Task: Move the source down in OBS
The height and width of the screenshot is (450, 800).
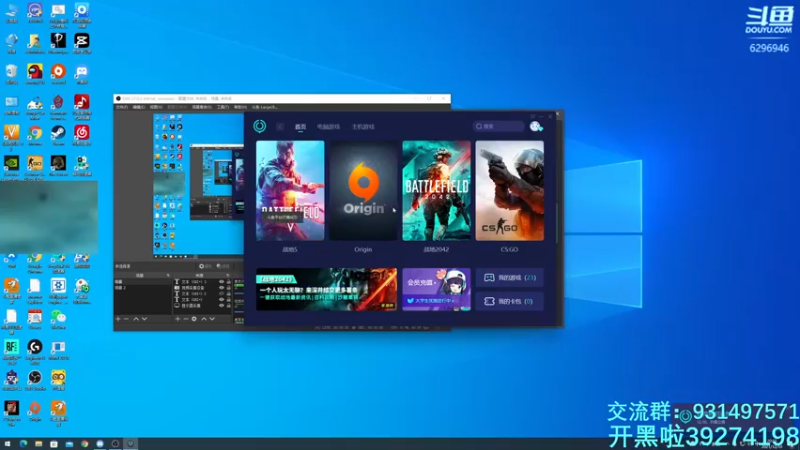Action: coord(212,319)
